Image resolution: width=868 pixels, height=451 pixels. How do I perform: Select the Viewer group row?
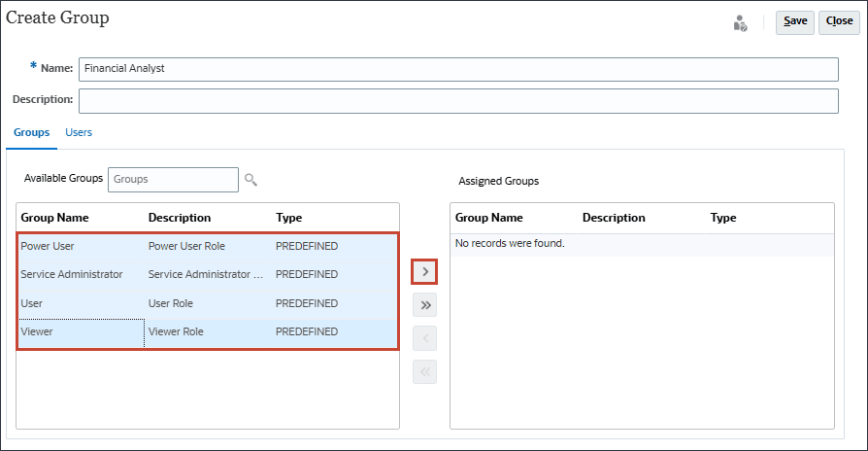[x=37, y=331]
